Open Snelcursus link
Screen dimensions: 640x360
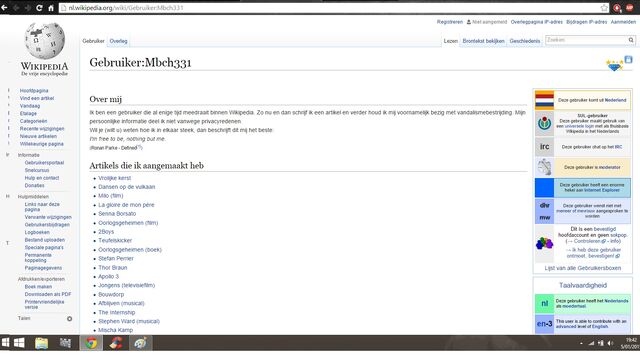click(37, 170)
